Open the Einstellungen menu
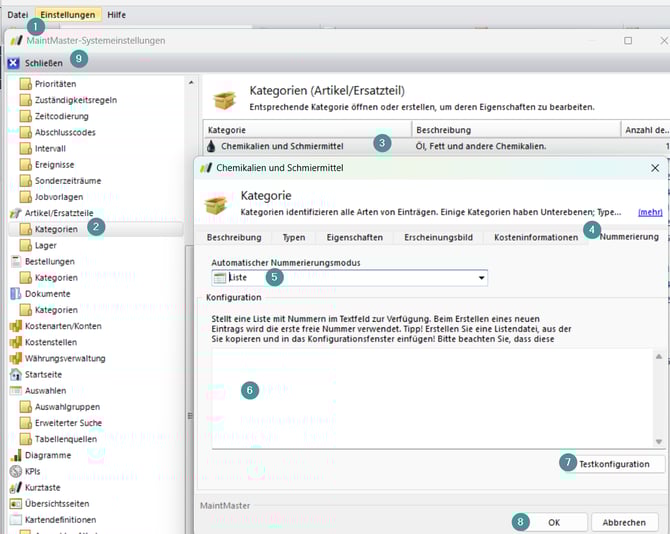This screenshot has height=534, width=670. 69,15
